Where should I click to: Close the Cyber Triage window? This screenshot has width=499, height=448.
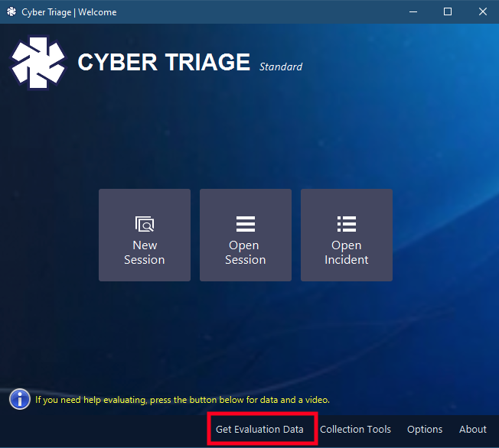coord(483,11)
